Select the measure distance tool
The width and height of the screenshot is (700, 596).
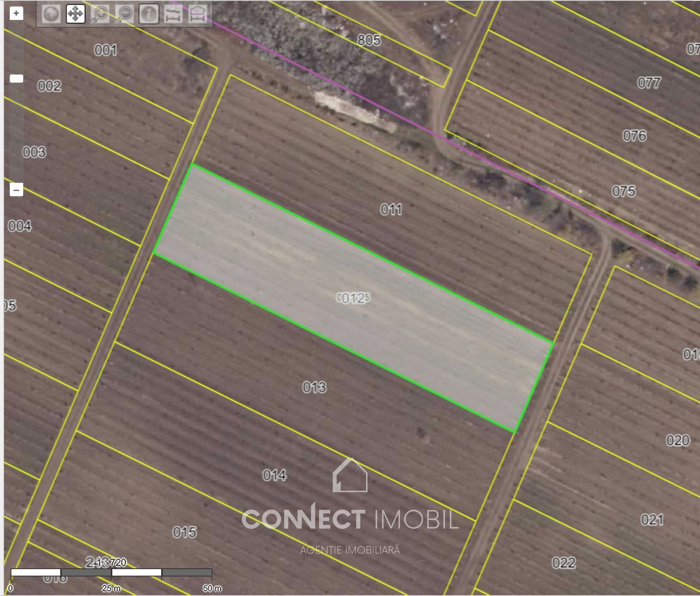[x=173, y=14]
